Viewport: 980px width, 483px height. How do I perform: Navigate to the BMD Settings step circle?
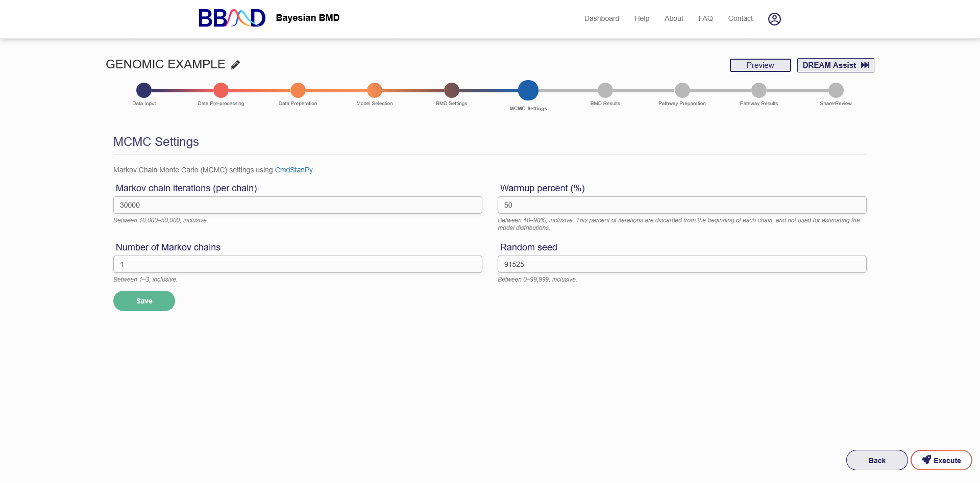(x=451, y=90)
